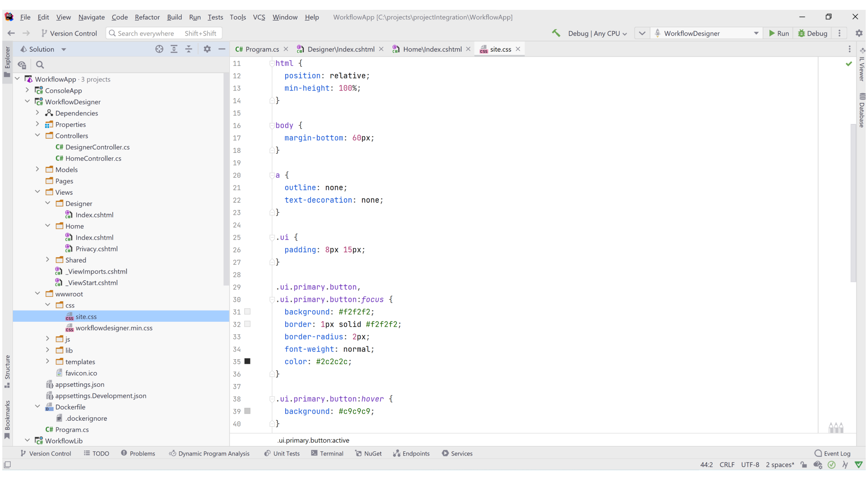This screenshot has height=480, width=868.
Task: Switch to Designer\Index.cshtml tab
Action: (x=341, y=49)
